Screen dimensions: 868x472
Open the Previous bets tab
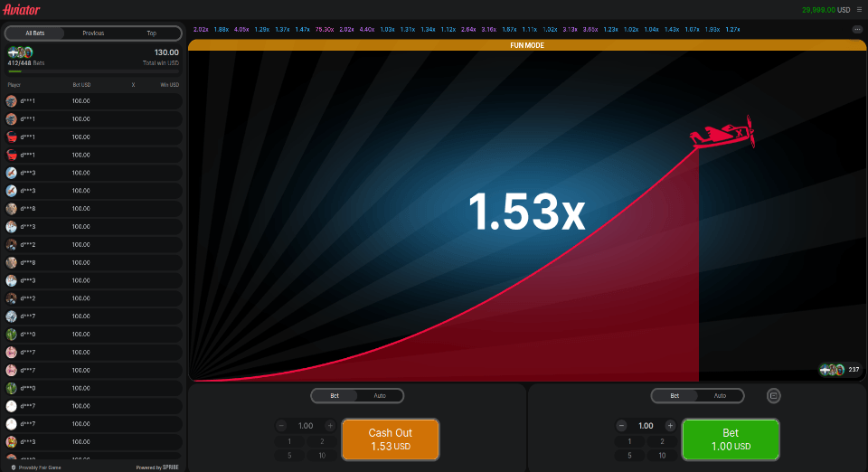coord(93,33)
